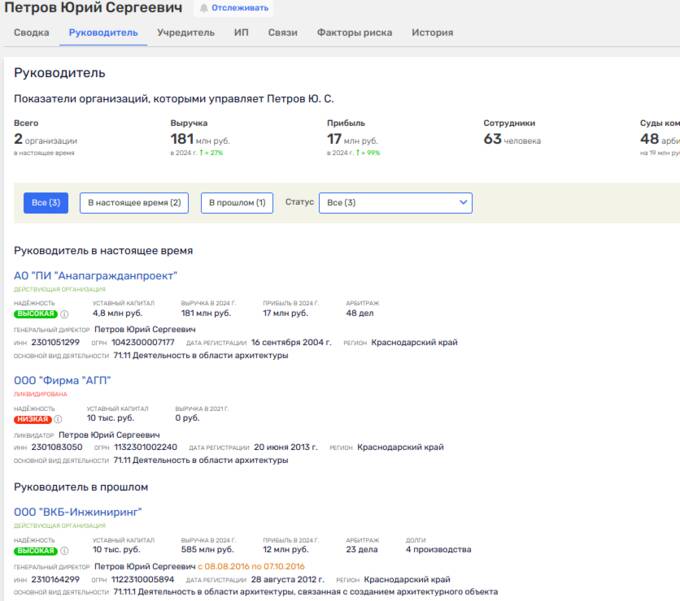Click ВЫСОКАЯ badge of Анапагражданпроект
The height and width of the screenshot is (601, 680).
click(36, 314)
